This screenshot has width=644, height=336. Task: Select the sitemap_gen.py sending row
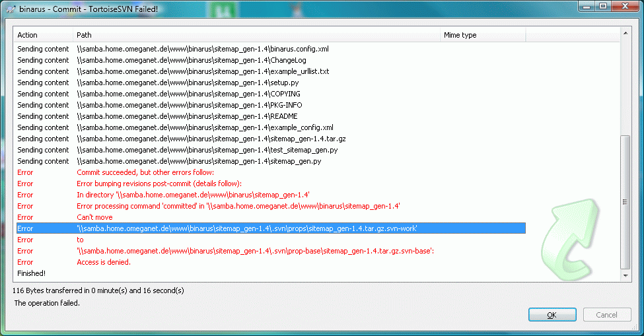click(271, 161)
